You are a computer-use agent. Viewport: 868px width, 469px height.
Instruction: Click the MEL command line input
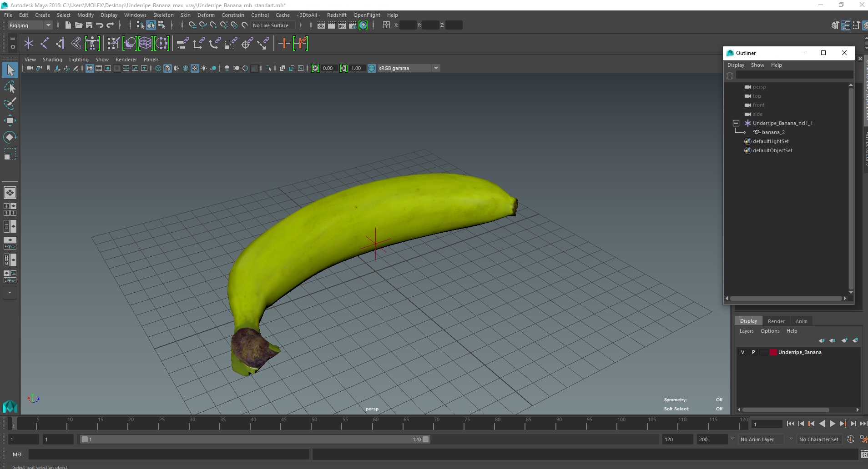point(169,454)
